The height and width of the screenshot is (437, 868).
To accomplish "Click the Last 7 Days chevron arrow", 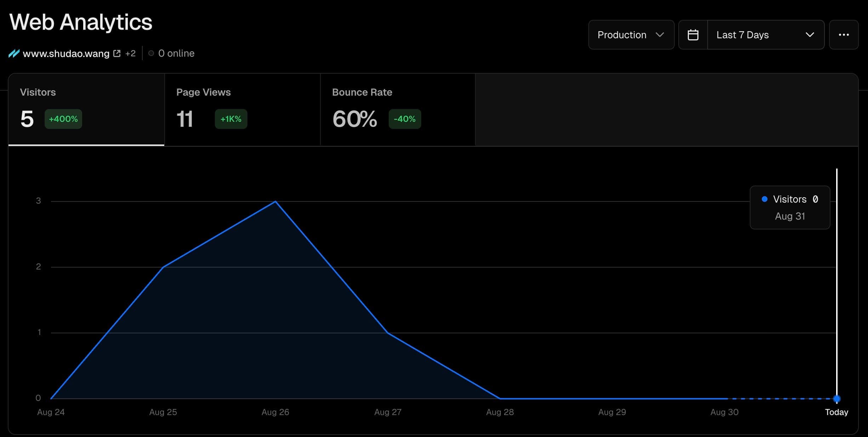I will click(810, 35).
